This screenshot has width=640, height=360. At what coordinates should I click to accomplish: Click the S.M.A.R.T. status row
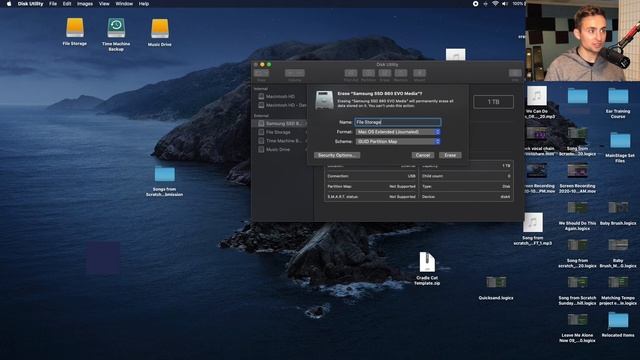tap(371, 197)
